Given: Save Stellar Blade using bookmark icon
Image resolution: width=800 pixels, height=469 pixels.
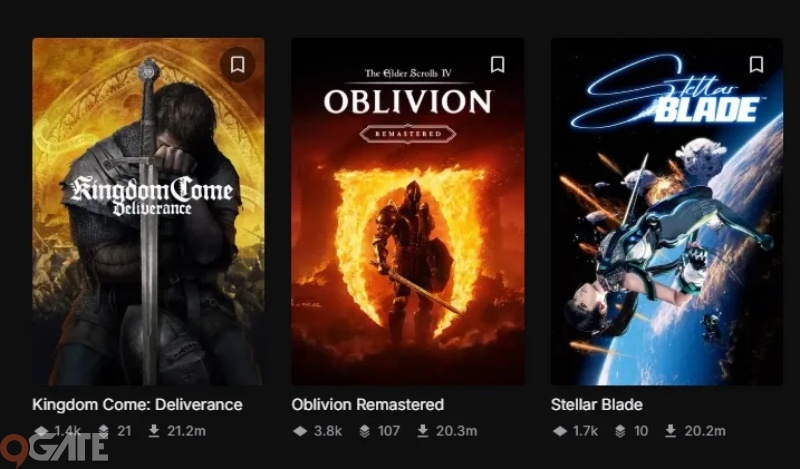Looking at the screenshot, I should [x=756, y=65].
